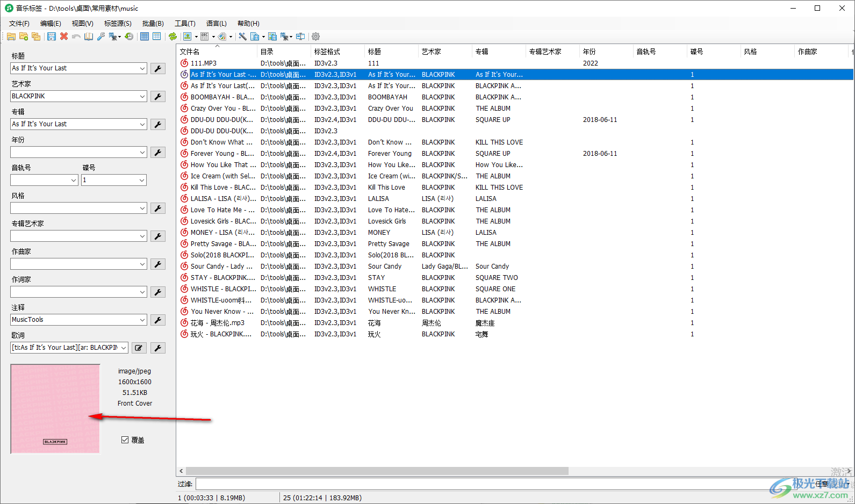The image size is (855, 504).
Task: Click the outlined table grid view icon
Action: 157,37
